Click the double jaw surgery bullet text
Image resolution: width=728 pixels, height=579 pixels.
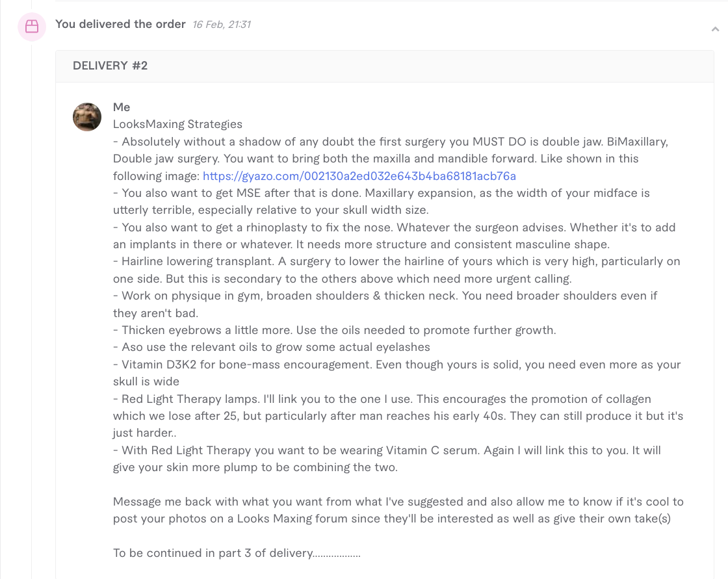tap(391, 159)
